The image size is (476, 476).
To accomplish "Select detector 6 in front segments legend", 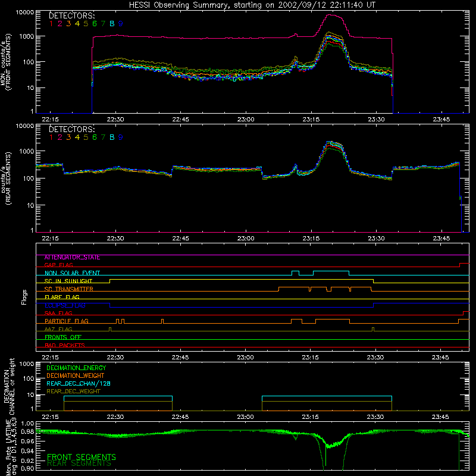I will click(95, 24).
